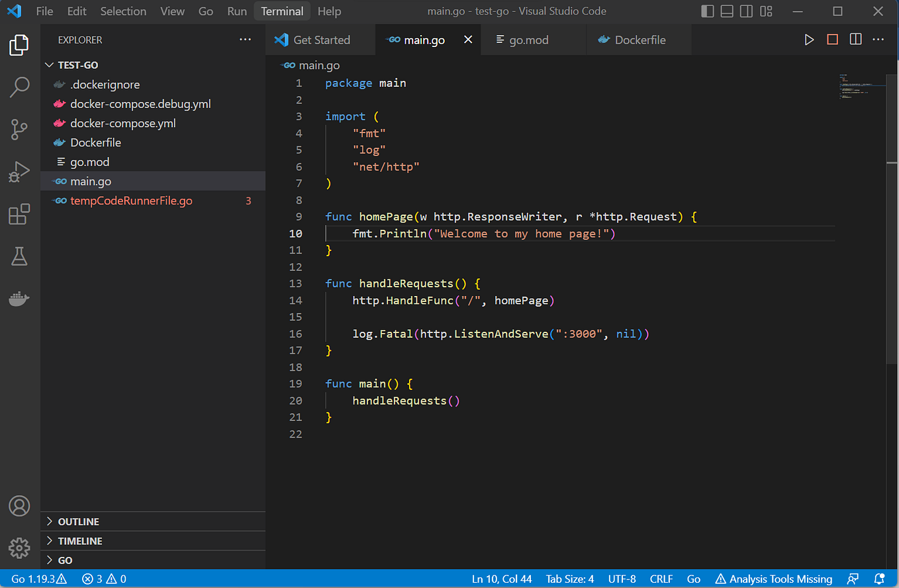Image resolution: width=899 pixels, height=588 pixels.
Task: Expand the TIMELINE section
Action: 79,541
